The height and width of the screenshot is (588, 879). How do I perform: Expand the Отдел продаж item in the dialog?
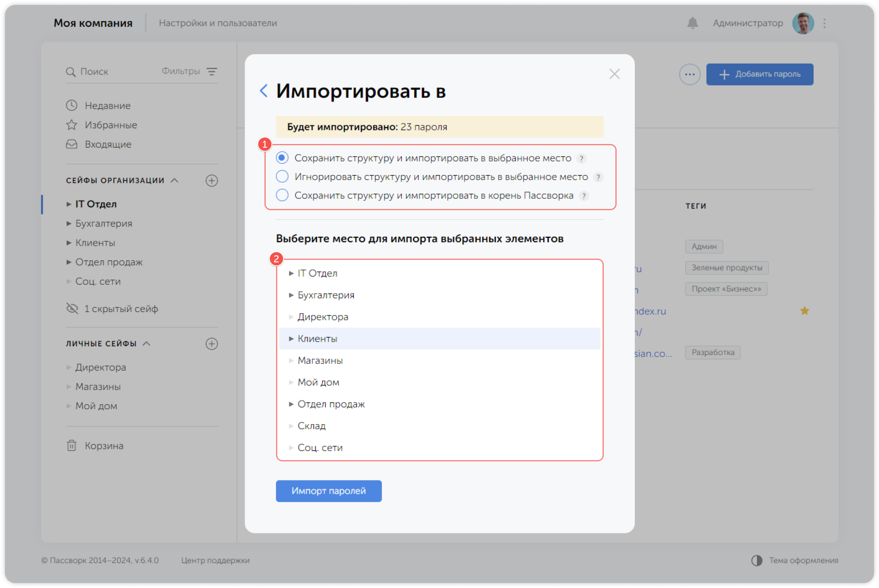tap(291, 404)
